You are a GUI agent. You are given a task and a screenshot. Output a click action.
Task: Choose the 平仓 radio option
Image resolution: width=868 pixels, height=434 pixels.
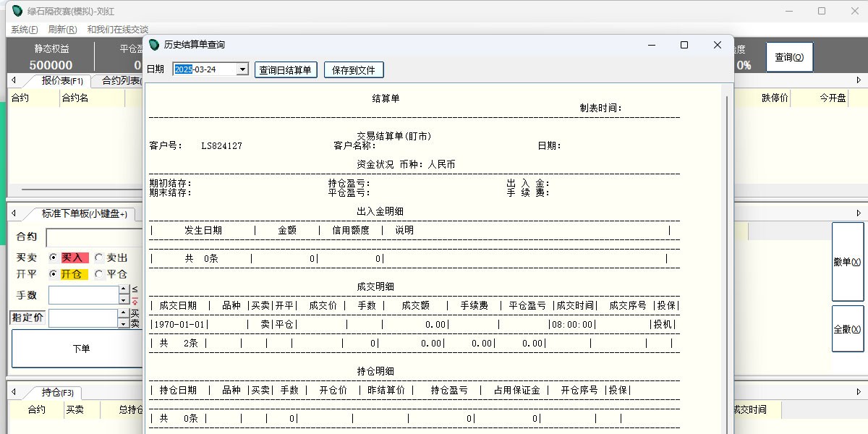(x=99, y=274)
